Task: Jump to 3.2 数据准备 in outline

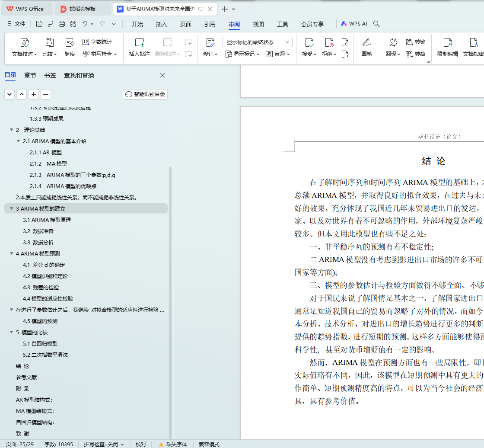Action: pyautogui.click(x=38, y=231)
